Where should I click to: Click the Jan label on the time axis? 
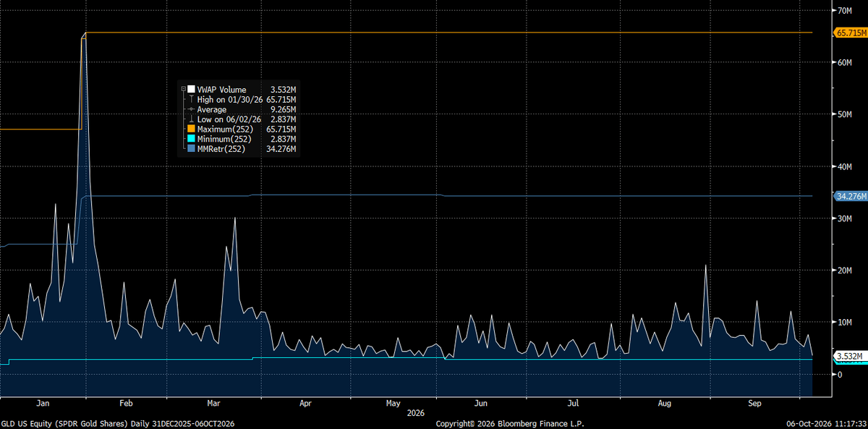[x=42, y=403]
